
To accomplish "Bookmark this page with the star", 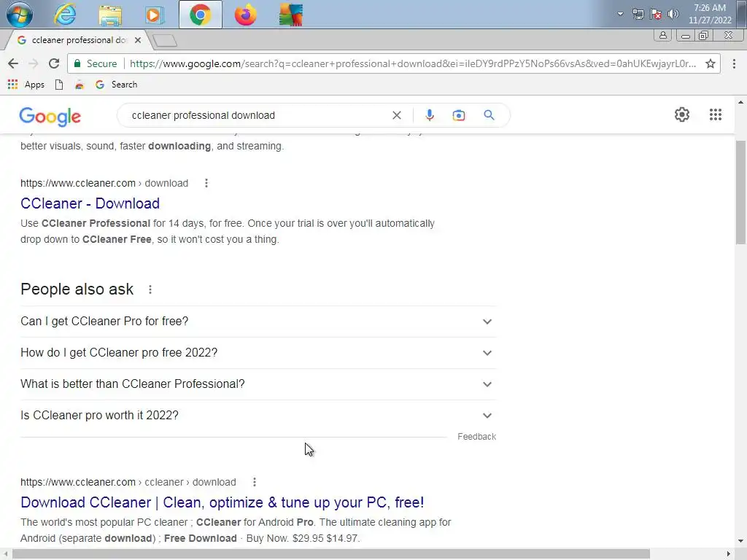I will point(710,63).
